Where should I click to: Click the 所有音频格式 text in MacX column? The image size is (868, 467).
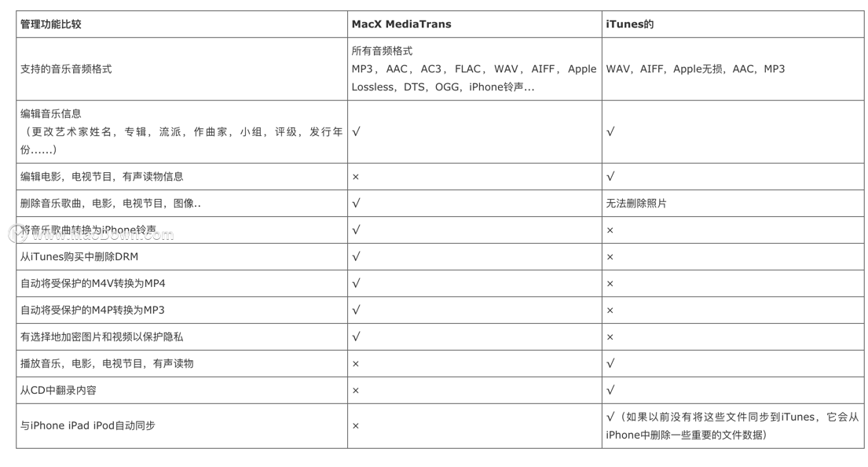[x=382, y=51]
